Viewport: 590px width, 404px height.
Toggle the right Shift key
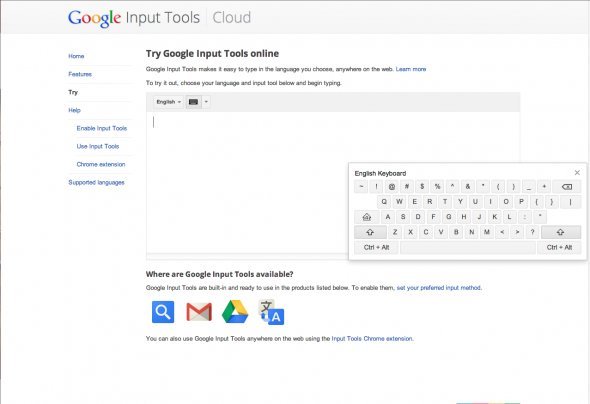coord(561,232)
